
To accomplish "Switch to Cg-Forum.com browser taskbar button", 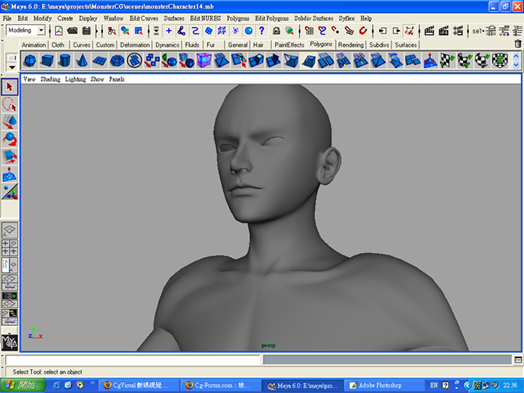I will (x=221, y=385).
